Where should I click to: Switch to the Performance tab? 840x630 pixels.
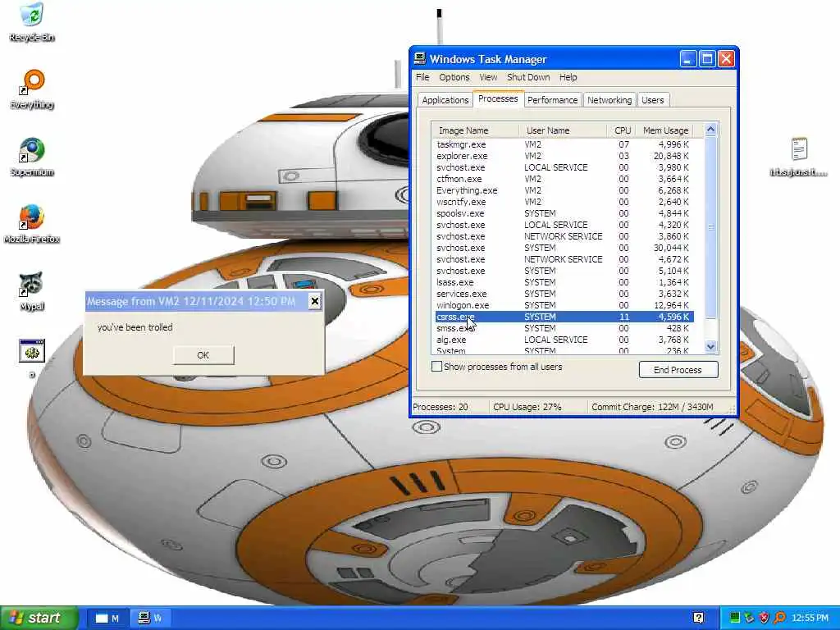pyautogui.click(x=552, y=100)
